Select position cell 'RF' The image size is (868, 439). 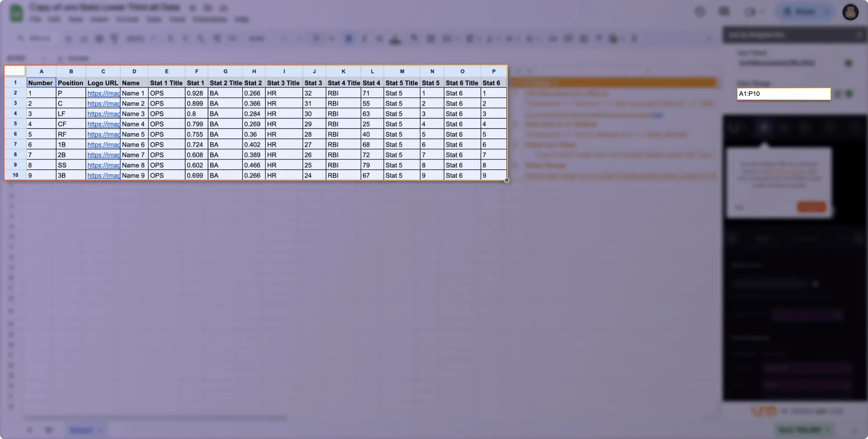pyautogui.click(x=71, y=134)
